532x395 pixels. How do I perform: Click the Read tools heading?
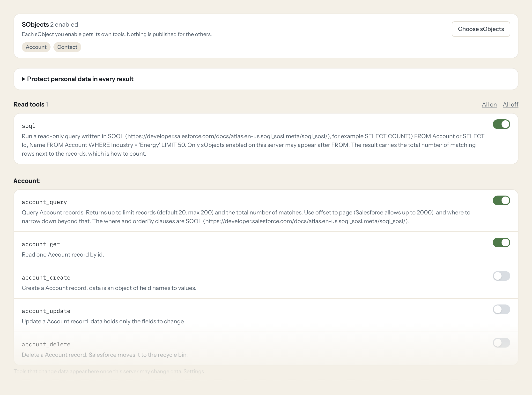(x=31, y=104)
